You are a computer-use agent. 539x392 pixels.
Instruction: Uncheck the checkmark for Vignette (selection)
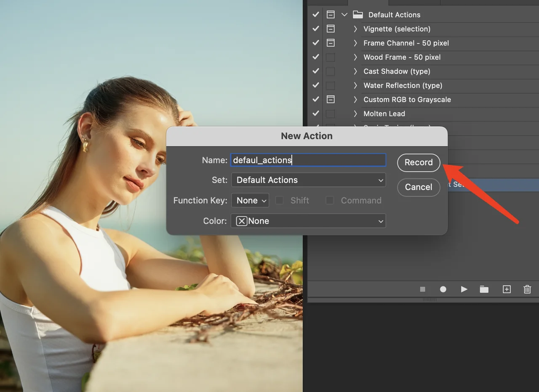click(316, 29)
